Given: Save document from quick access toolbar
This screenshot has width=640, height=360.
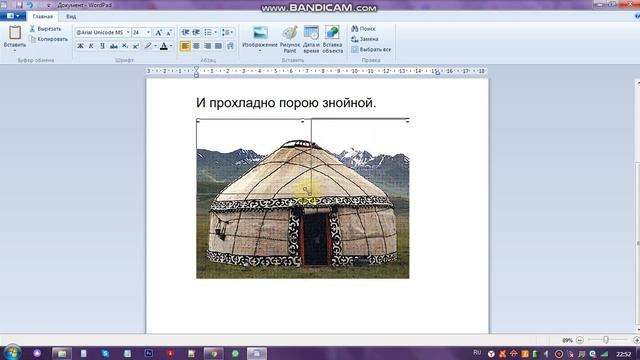Looking at the screenshot, I should pos(19,5).
